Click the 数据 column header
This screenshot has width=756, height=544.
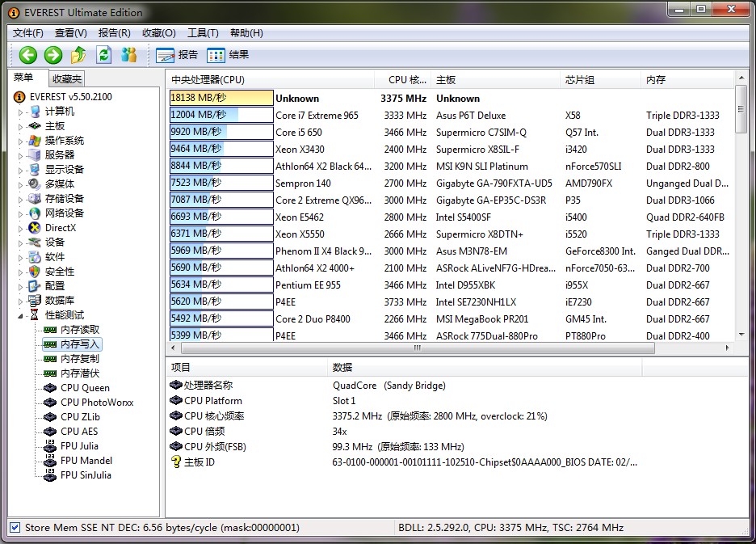[x=485, y=367]
